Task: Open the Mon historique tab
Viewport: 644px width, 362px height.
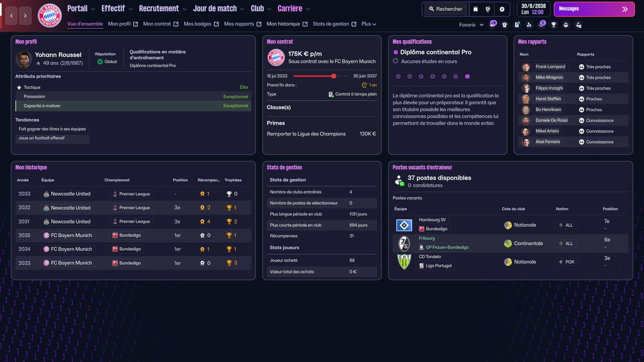Action: (287, 24)
